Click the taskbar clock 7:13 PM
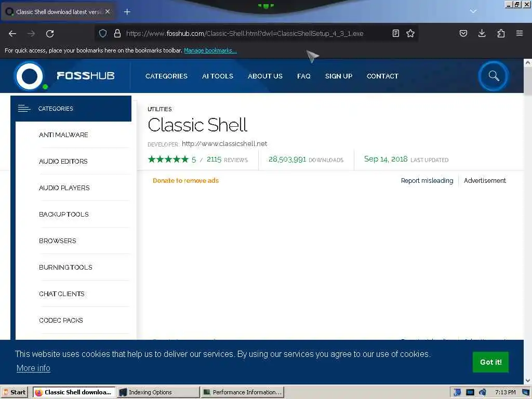This screenshot has height=399, width=532. click(x=505, y=392)
